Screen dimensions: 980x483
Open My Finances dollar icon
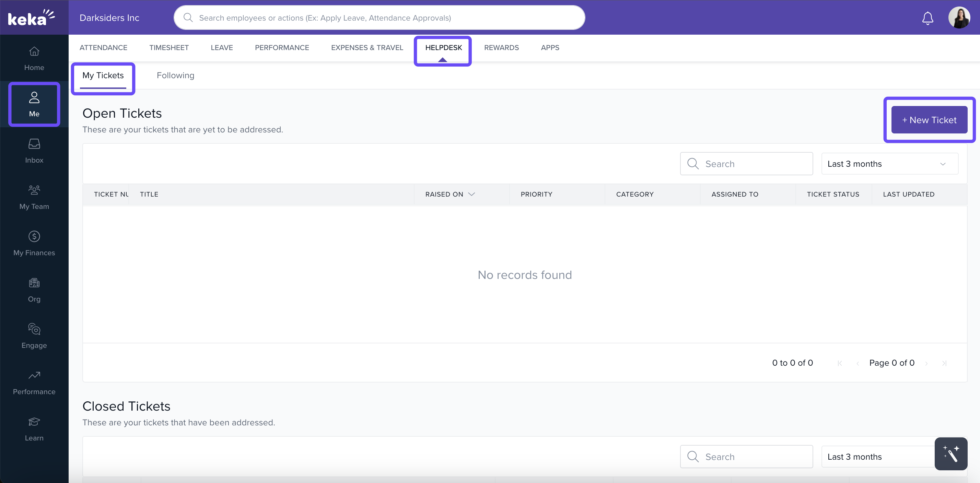coord(34,237)
